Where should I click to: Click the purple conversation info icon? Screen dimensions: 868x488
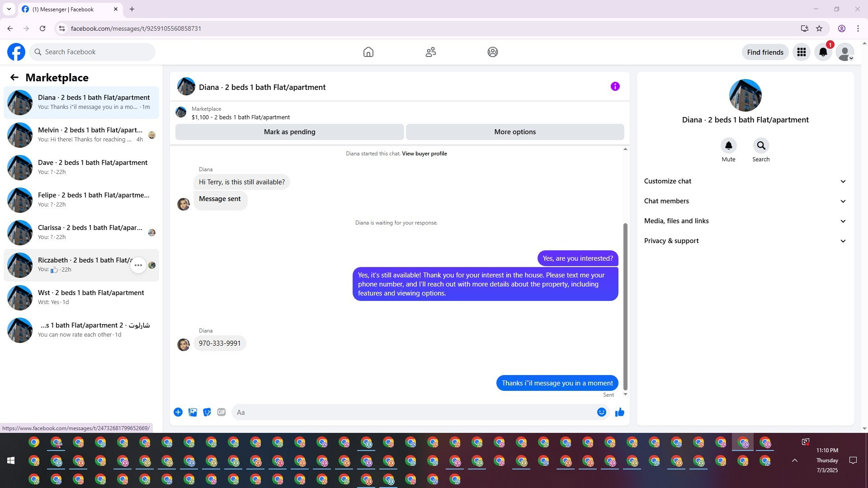(x=615, y=86)
